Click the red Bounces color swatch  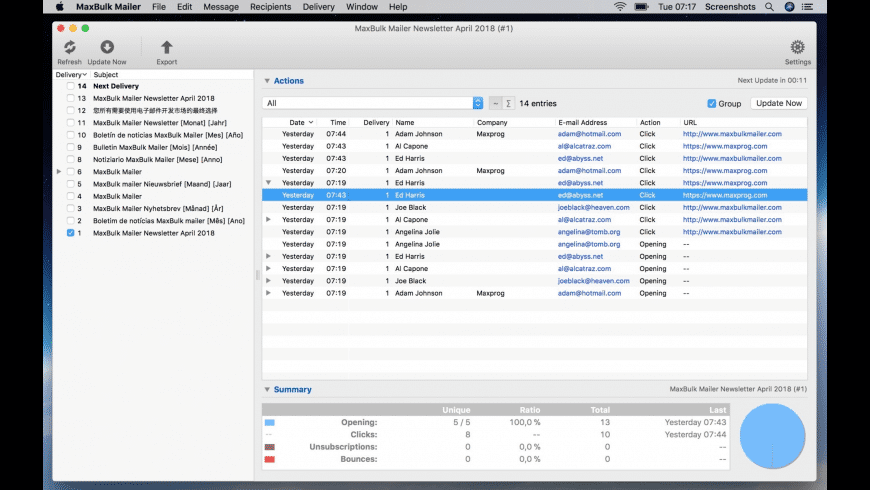pos(270,459)
